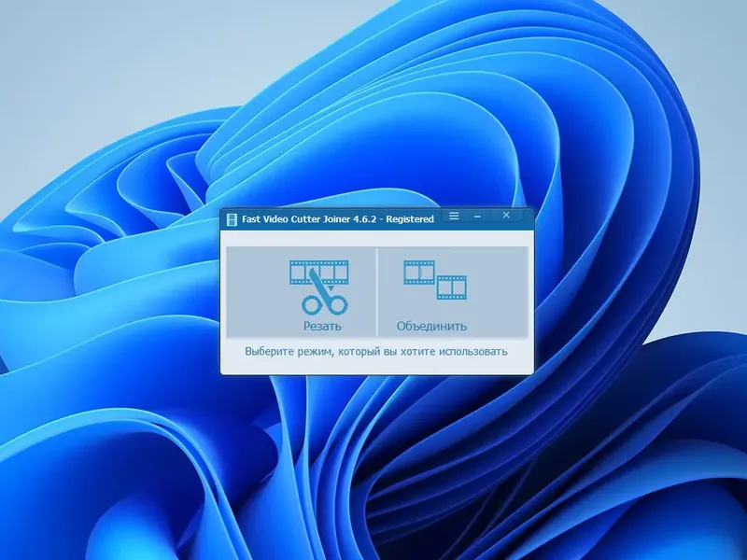Open the hamburger menu in the title bar

[454, 217]
